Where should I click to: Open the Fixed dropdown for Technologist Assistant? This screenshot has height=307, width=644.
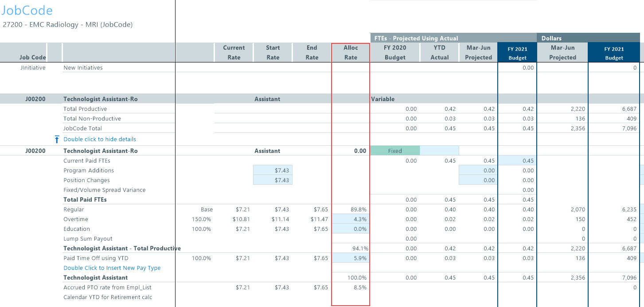click(x=395, y=151)
